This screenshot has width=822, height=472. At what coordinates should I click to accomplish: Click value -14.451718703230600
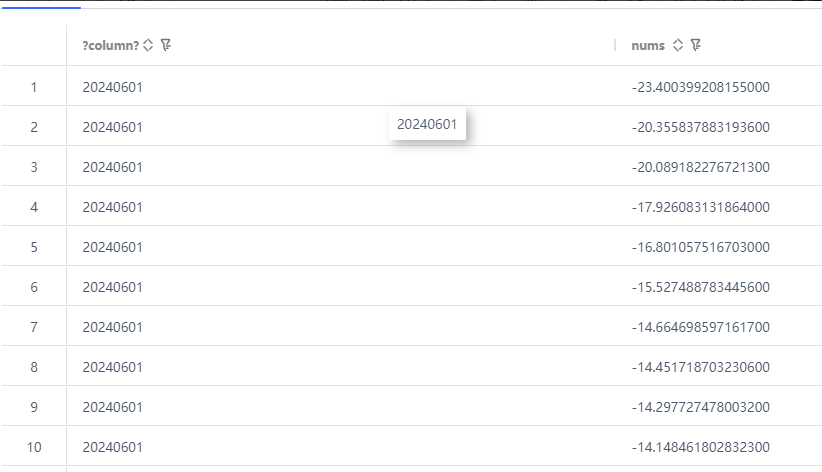pos(700,367)
